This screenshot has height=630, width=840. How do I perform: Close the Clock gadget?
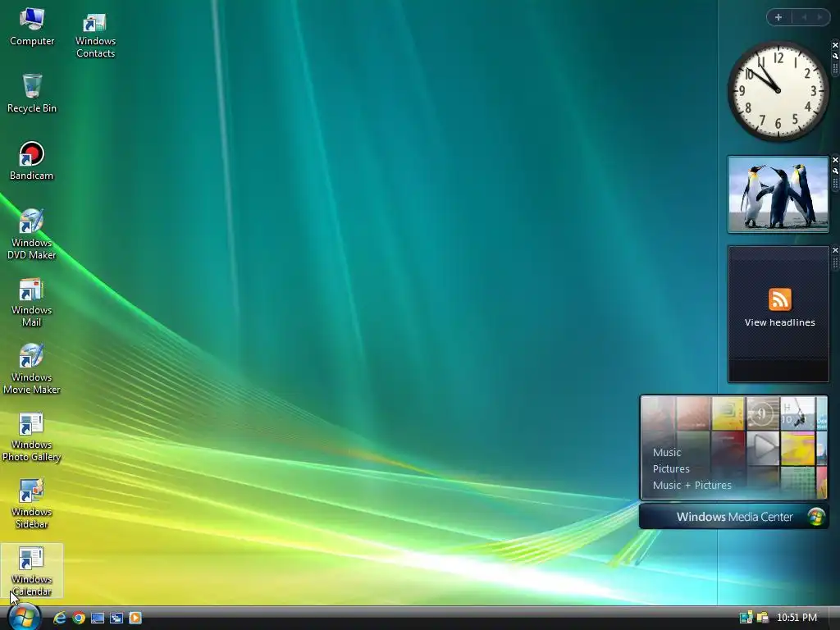tap(835, 45)
